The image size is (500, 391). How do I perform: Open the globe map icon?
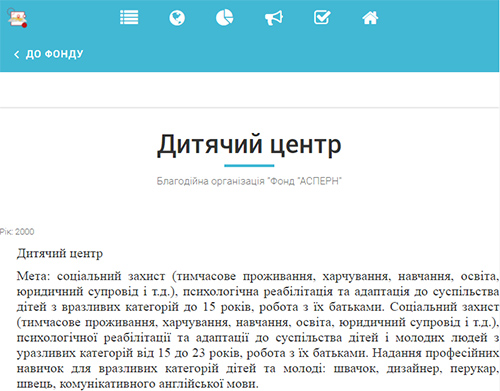(x=177, y=18)
